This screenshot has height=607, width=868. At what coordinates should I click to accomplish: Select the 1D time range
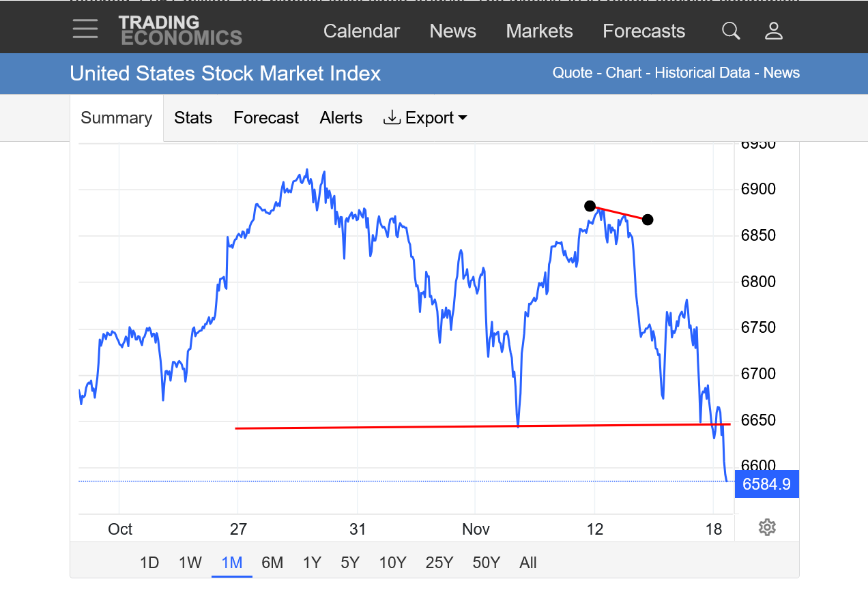click(149, 563)
